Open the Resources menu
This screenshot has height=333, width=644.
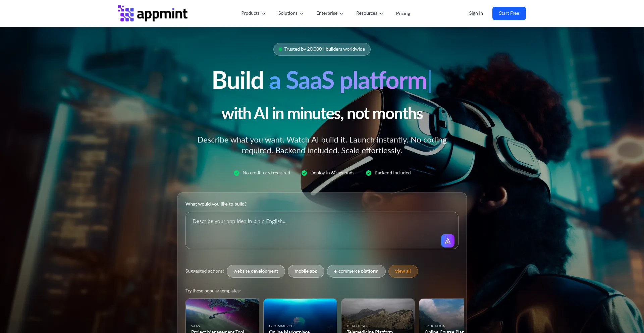(370, 13)
